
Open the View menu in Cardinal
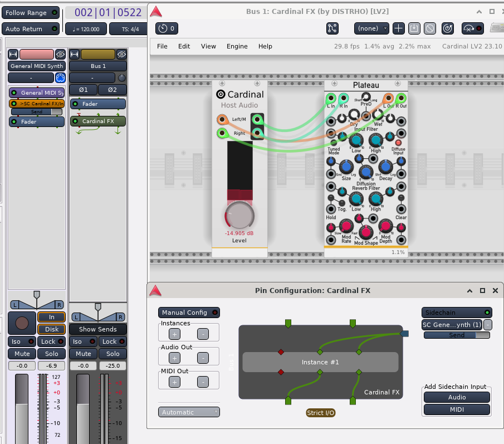coord(208,46)
